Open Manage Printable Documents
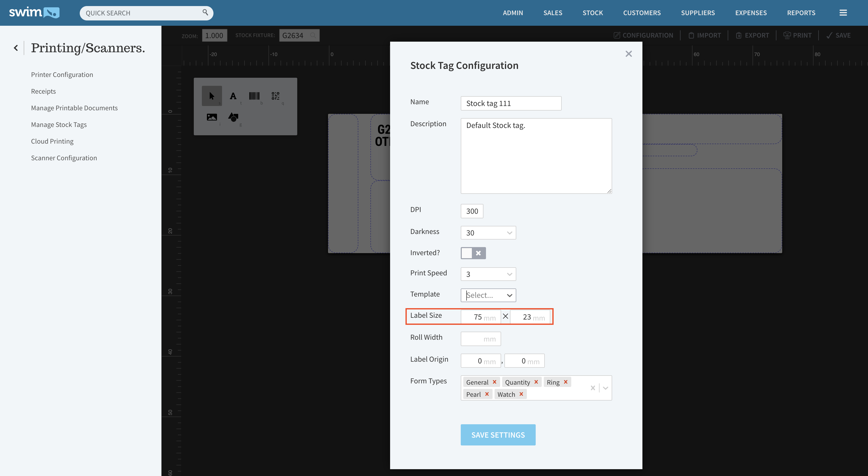Screen dimensions: 868x476 tap(74, 108)
